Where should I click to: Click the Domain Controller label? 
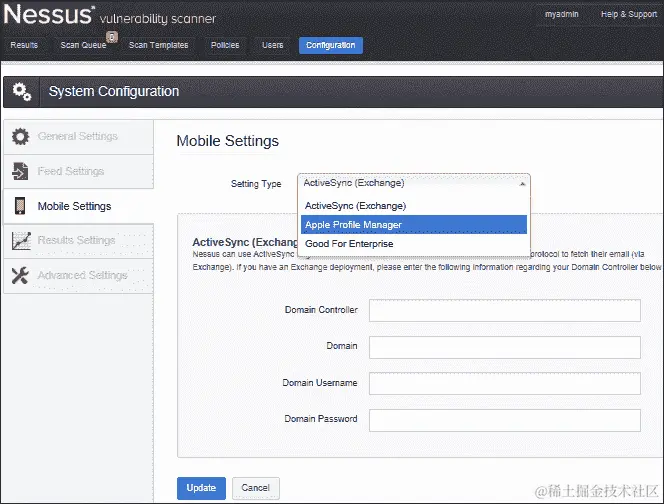(321, 310)
